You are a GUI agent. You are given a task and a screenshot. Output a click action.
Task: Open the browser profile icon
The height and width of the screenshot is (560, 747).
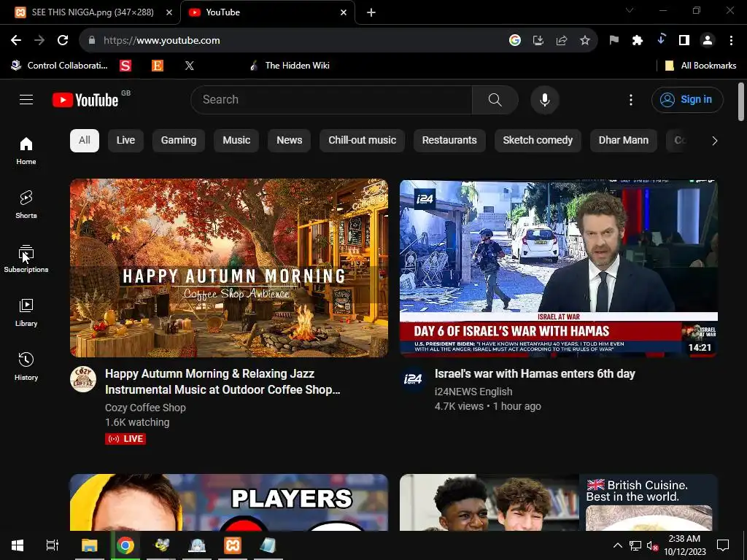click(708, 41)
